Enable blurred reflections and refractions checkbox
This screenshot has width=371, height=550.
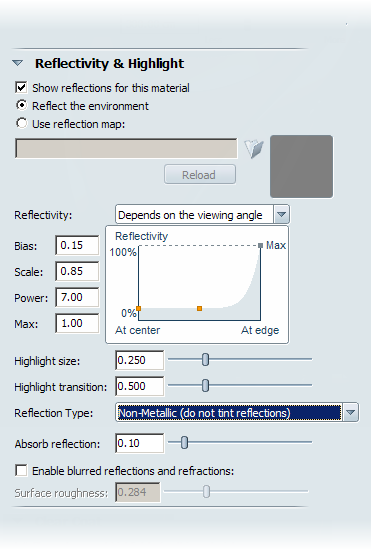coord(21,470)
